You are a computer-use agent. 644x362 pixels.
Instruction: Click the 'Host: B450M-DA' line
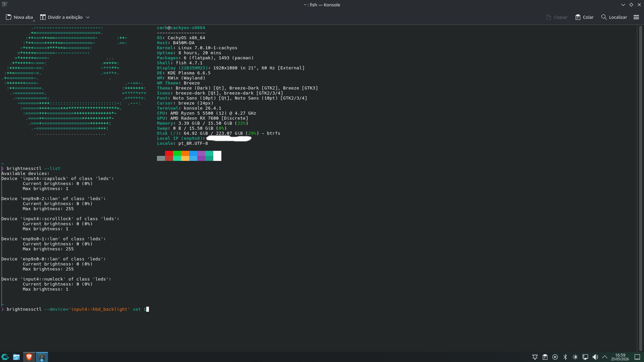(176, 43)
